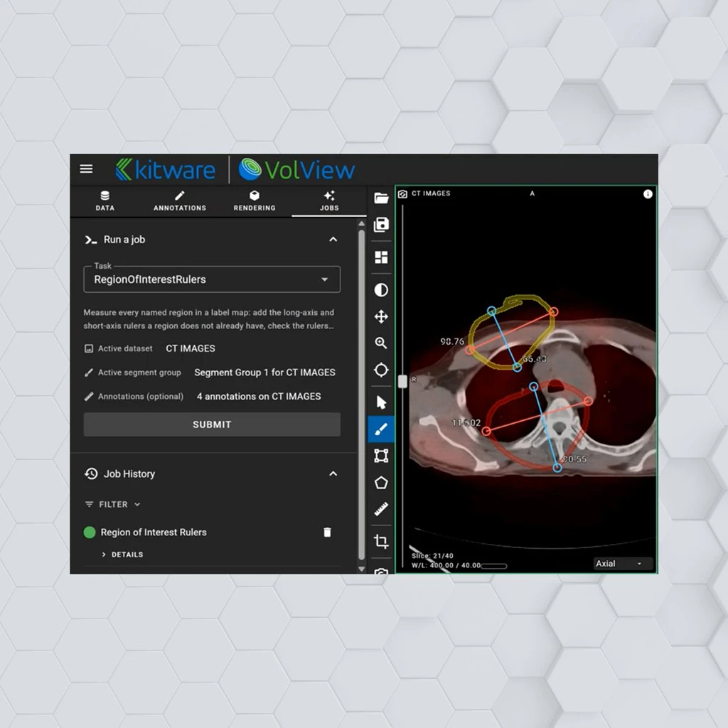Select the Pointer select tool
The width and height of the screenshot is (728, 728).
coord(381,402)
